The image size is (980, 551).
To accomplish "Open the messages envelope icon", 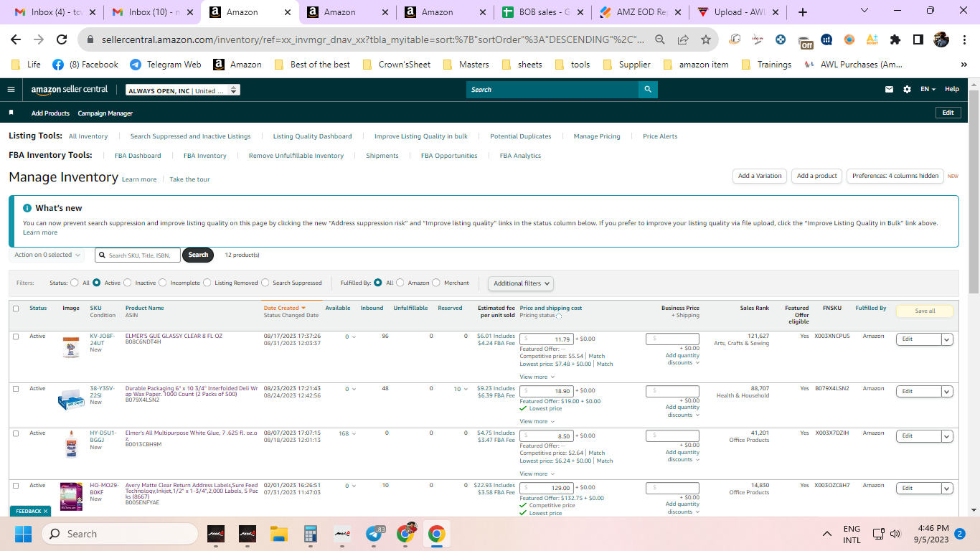I will point(890,90).
